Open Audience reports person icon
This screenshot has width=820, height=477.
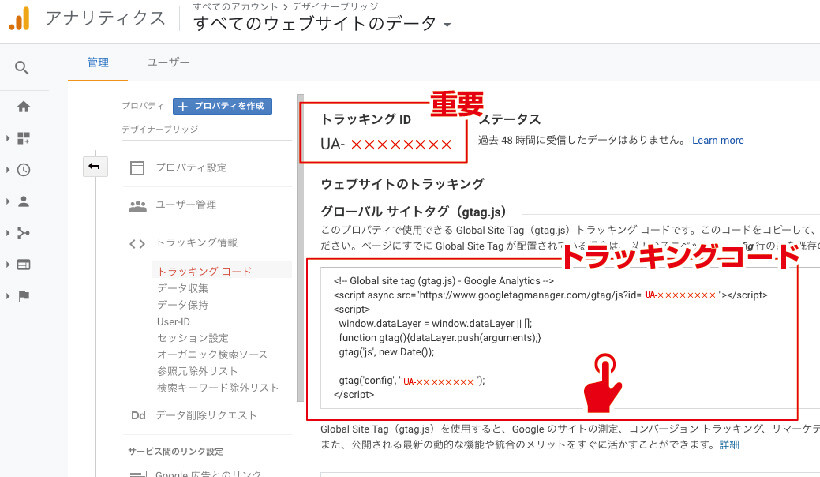(x=23, y=201)
